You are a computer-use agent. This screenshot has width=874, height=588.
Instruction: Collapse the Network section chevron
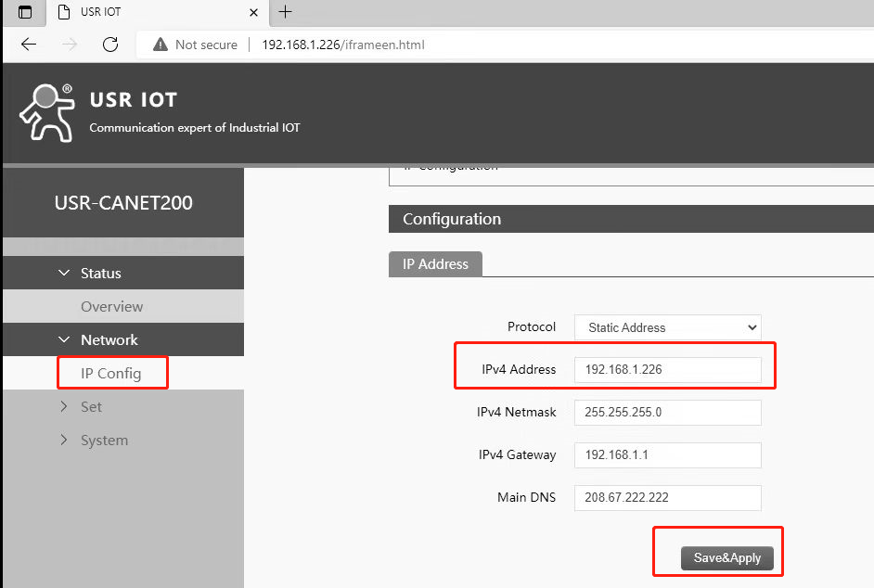[64, 339]
